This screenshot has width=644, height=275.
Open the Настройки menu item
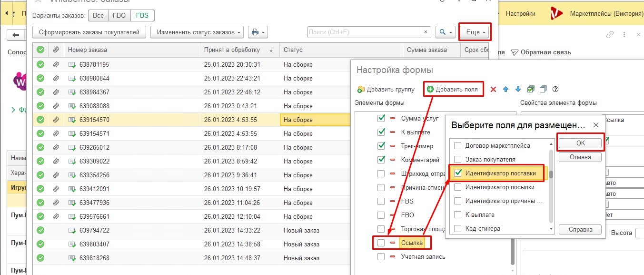pos(520,14)
